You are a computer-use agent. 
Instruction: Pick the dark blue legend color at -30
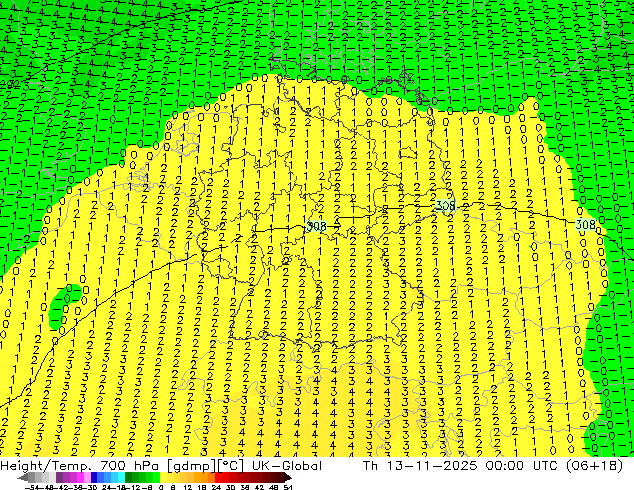pyautogui.click(x=94, y=477)
